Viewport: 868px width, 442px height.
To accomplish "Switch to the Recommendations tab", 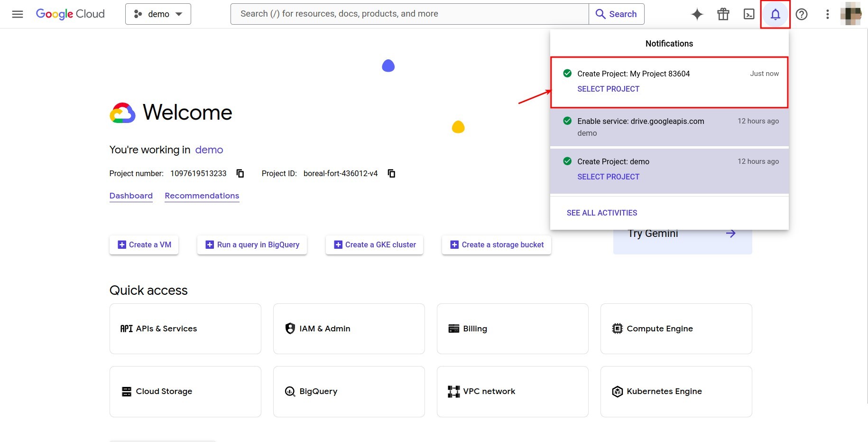I will click(202, 196).
